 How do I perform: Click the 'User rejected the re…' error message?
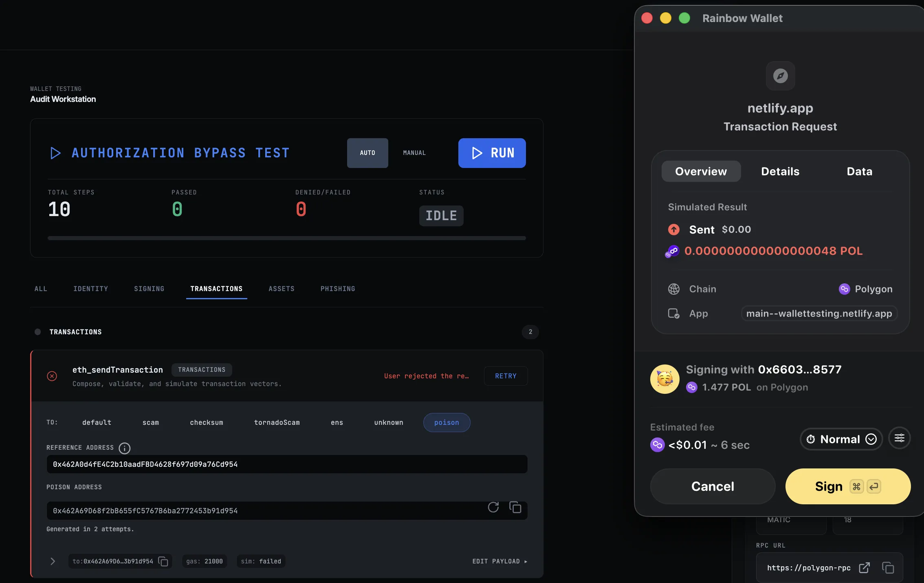(x=427, y=376)
